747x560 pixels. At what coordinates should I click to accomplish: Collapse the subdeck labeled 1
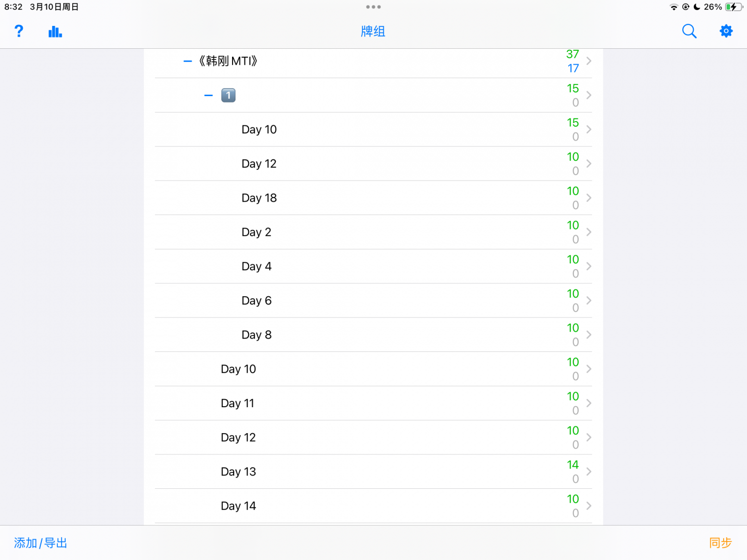(x=209, y=96)
